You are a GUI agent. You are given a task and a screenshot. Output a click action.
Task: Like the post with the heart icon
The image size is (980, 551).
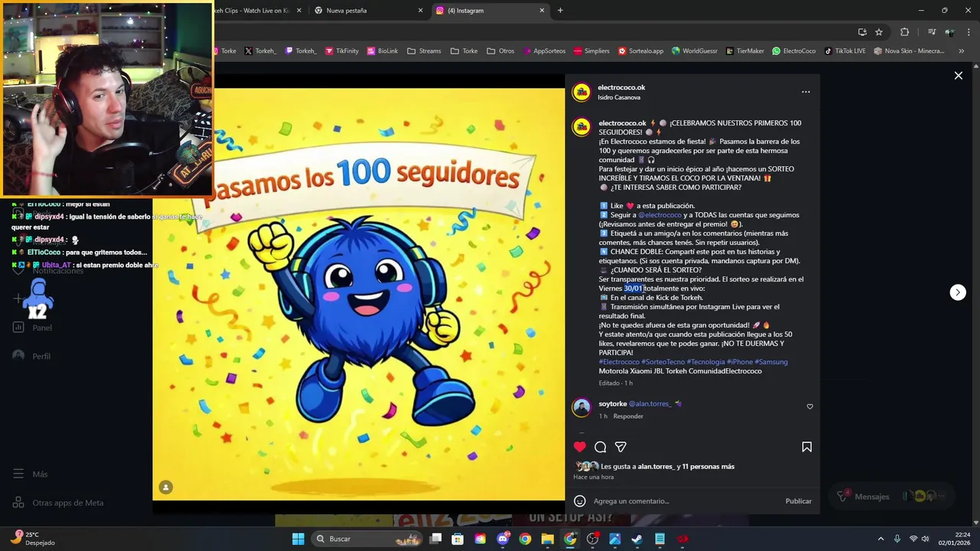[x=580, y=447]
